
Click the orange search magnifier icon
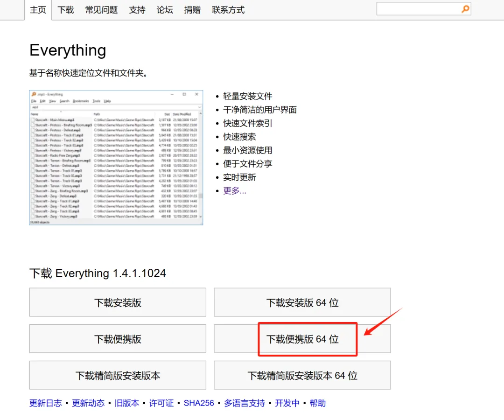[465, 9]
